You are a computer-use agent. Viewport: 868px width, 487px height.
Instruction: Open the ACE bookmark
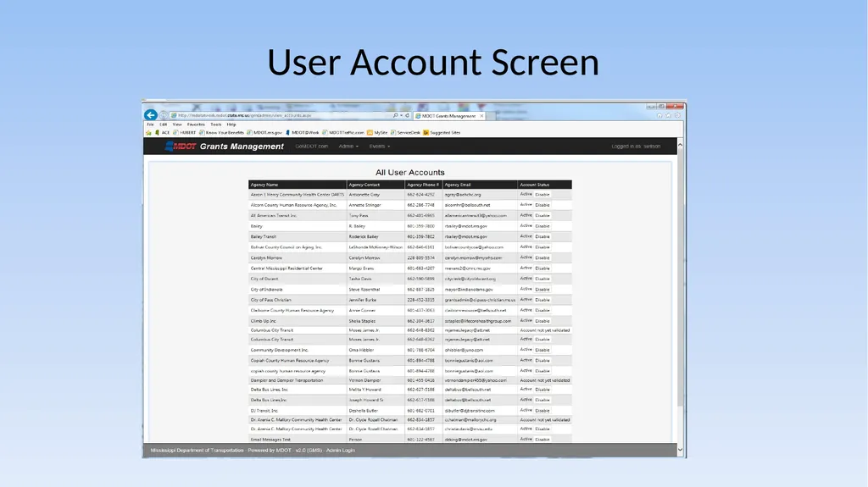[162, 133]
